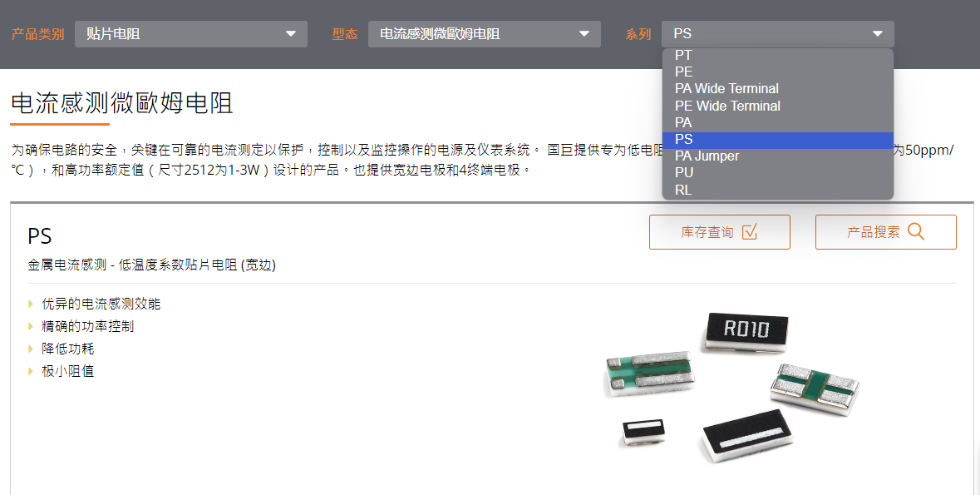980x495 pixels.
Task: Open the 型态 dropdown arrow
Action: pyautogui.click(x=584, y=34)
